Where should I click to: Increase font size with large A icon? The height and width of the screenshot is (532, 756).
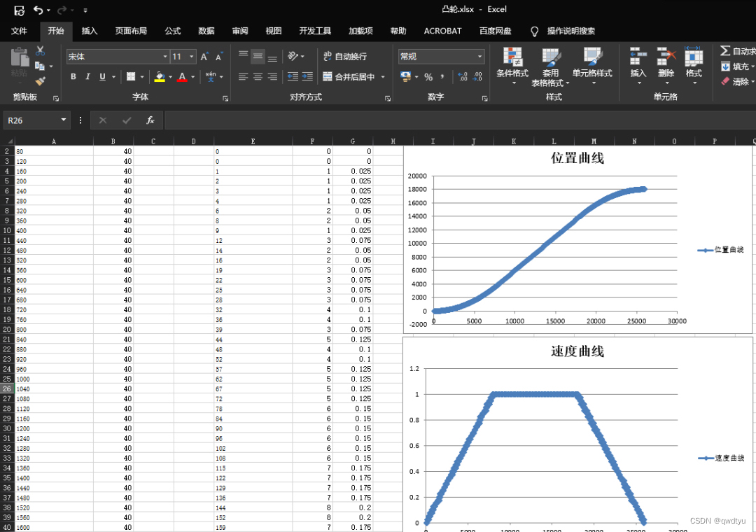point(204,57)
